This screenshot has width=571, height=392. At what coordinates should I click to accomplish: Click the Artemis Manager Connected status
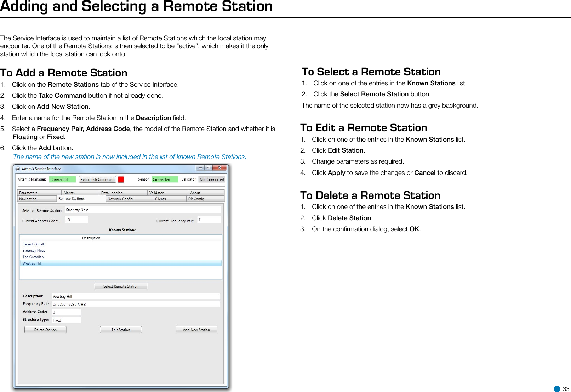click(62, 180)
